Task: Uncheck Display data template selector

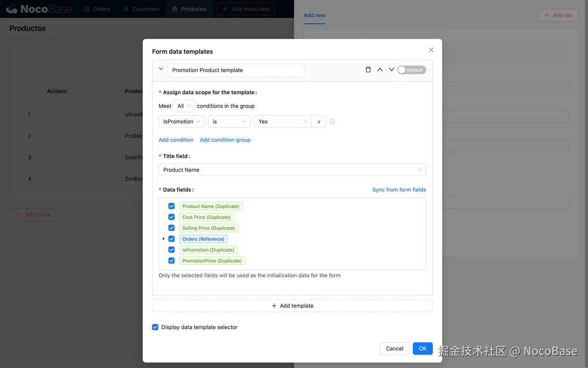Action: [x=155, y=327]
